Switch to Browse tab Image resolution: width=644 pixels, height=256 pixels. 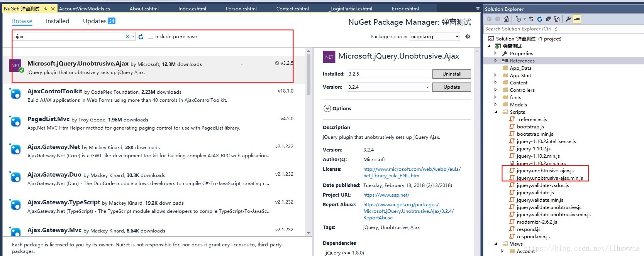click(x=22, y=21)
